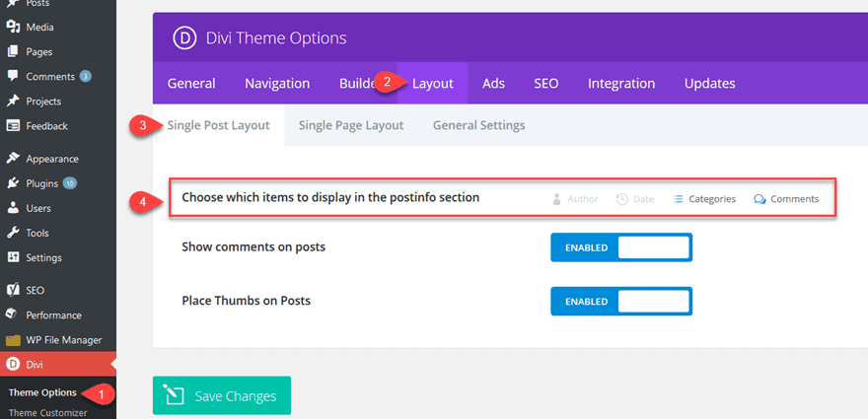Screen dimensions: 868x419
Task: Toggle Show comments on posts switch
Action: pos(620,247)
